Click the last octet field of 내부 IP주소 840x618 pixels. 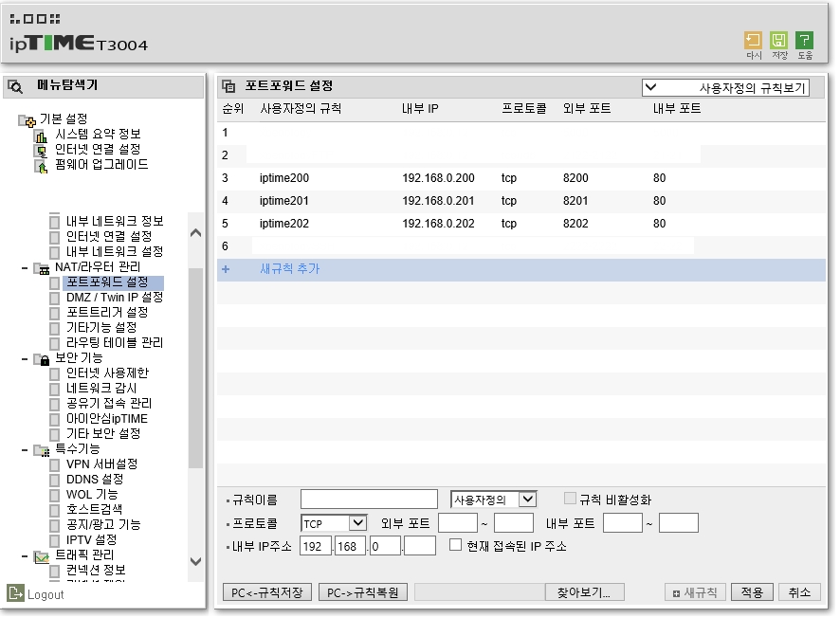click(x=419, y=546)
